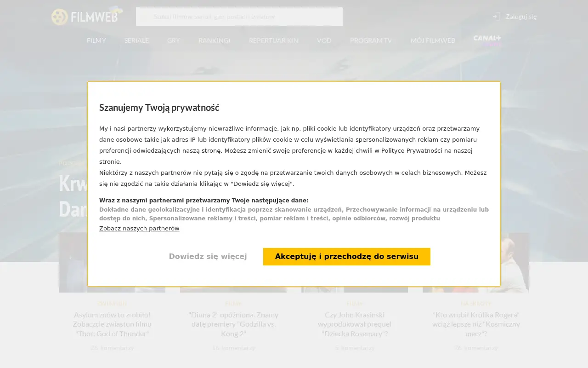Image resolution: width=588 pixels, height=368 pixels.
Task: Click 'Dowiedz się więcej' button
Action: coord(208,257)
